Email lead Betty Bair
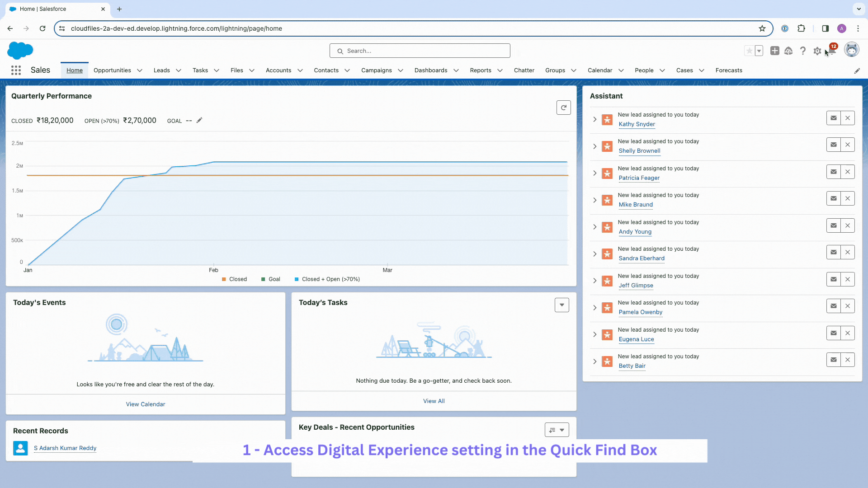Screen dimensions: 868x488 click(833, 360)
